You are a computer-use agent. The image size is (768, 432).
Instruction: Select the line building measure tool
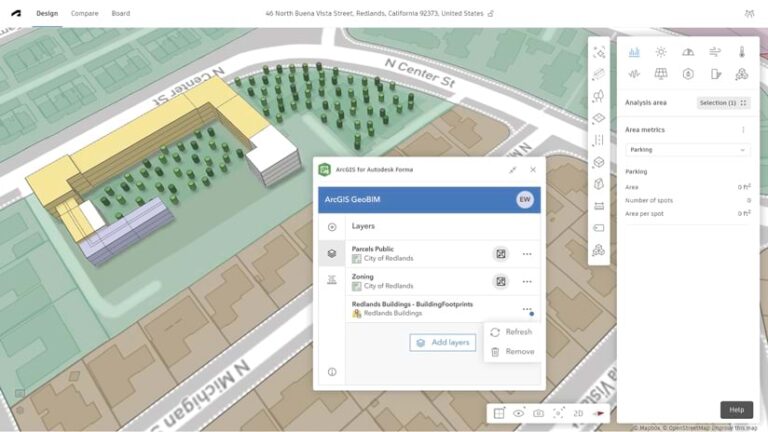point(599,140)
